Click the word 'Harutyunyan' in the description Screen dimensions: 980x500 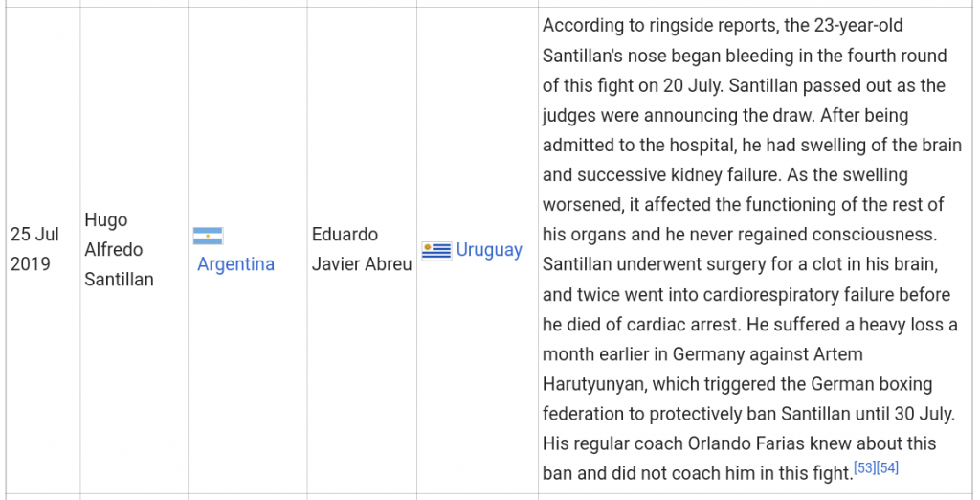pyautogui.click(x=593, y=384)
